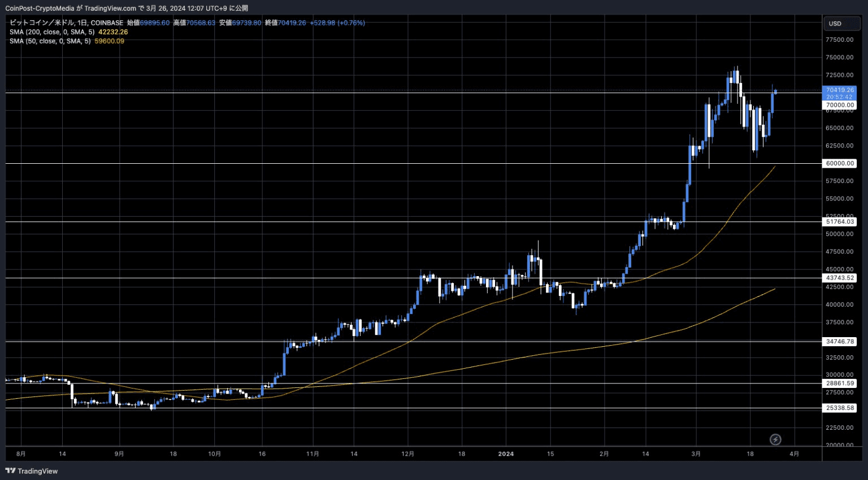Click the TradingView.com text in header
868x480 pixels.
click(x=110, y=8)
